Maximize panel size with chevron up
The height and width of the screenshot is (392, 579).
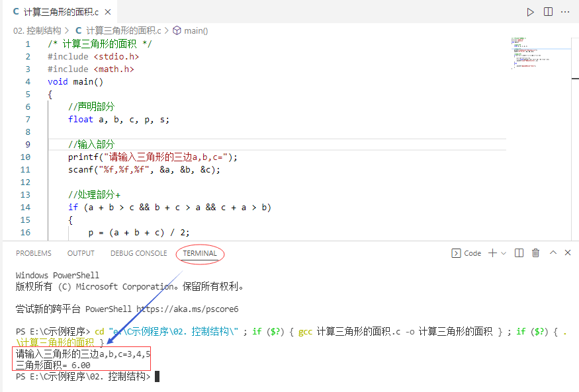[553, 253]
